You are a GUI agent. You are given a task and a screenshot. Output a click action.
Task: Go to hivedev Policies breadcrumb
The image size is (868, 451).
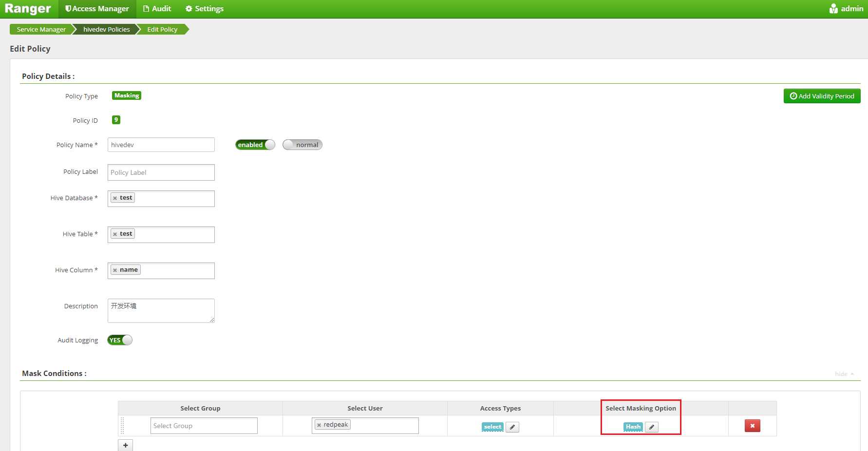point(106,29)
